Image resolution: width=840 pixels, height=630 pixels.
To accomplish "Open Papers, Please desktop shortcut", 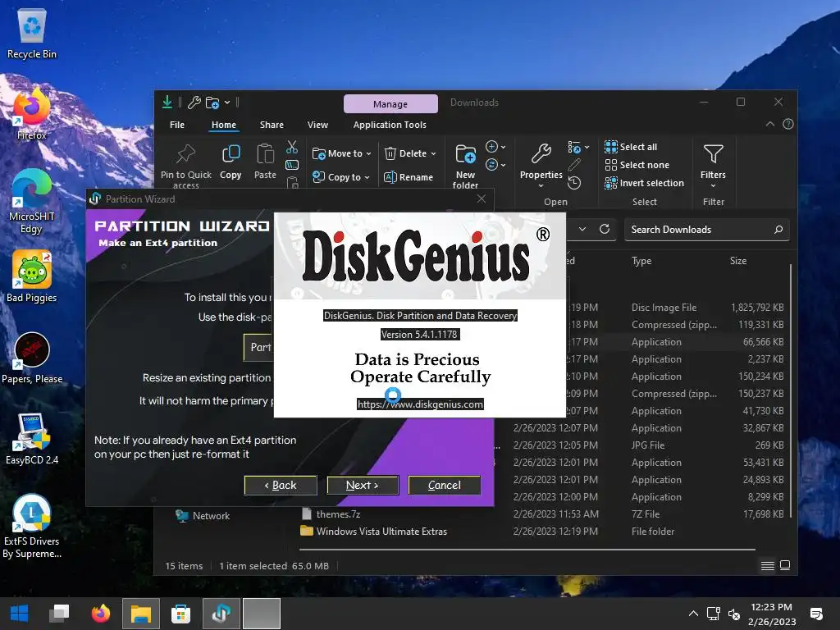I will [x=32, y=358].
